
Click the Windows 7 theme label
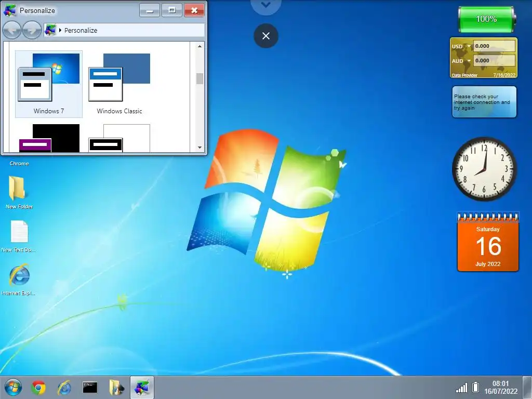(x=49, y=111)
